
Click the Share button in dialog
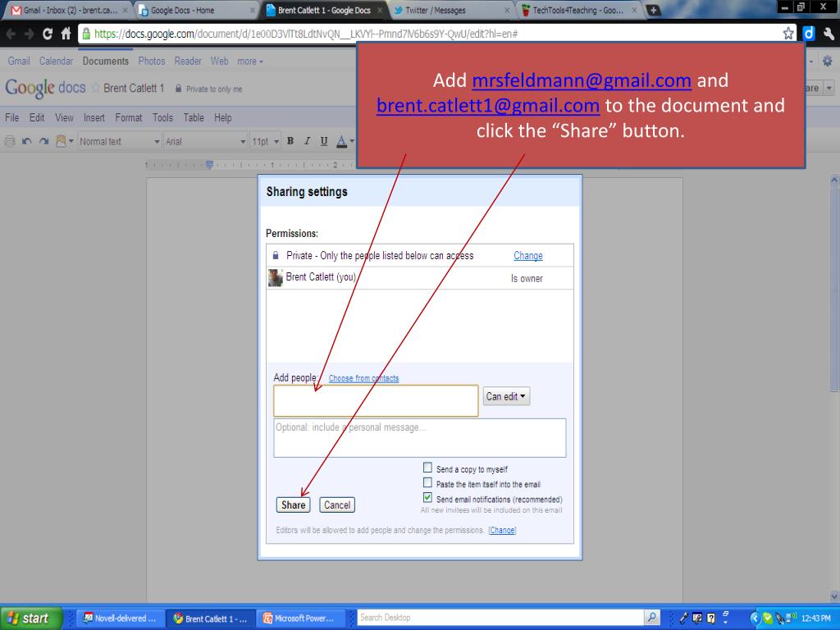[293, 504]
